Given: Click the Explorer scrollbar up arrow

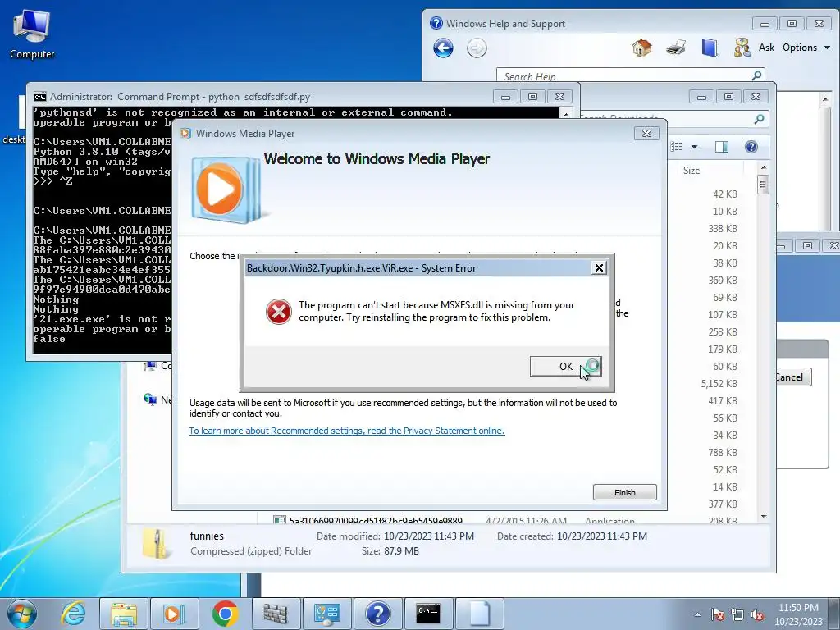Looking at the screenshot, I should 764,167.
